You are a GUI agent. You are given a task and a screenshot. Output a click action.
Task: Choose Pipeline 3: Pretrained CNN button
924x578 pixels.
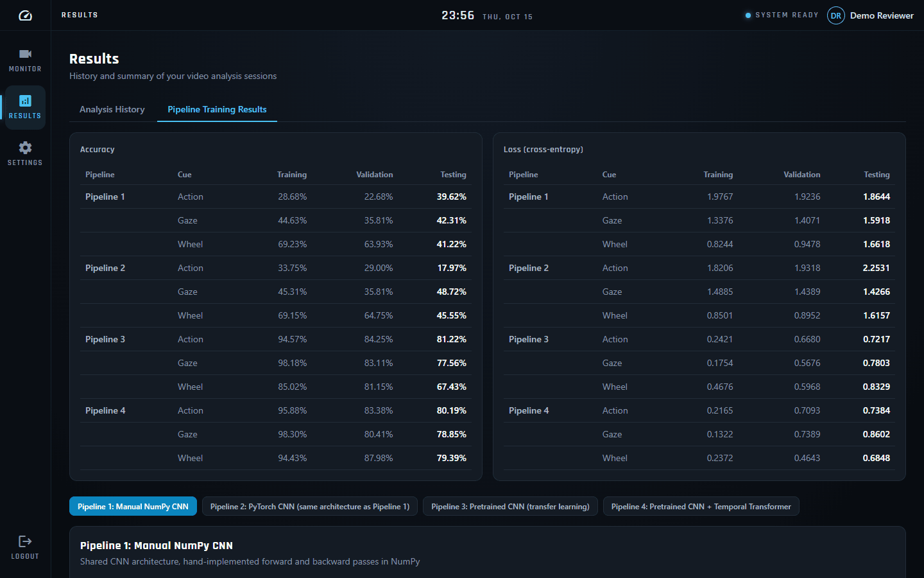point(510,506)
